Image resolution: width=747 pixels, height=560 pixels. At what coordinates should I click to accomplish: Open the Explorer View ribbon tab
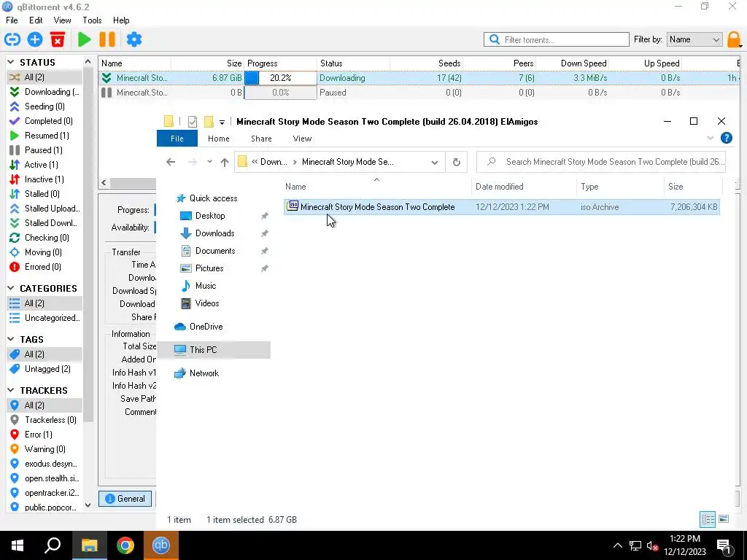click(x=302, y=139)
